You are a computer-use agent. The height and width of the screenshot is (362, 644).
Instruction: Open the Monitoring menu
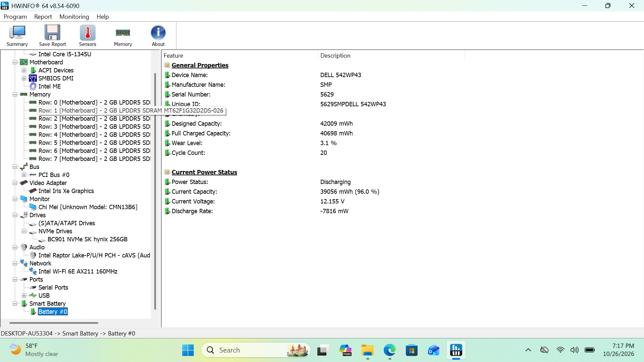(74, 17)
